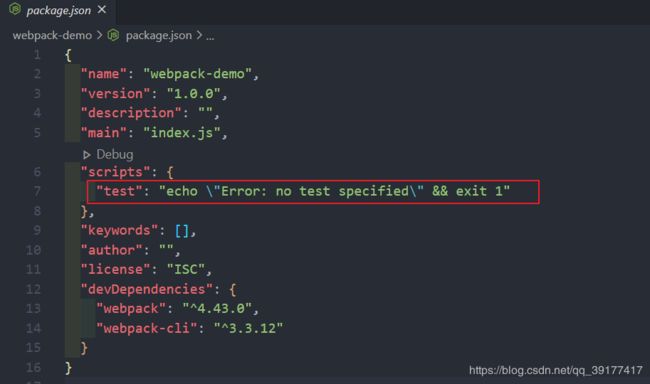Image resolution: width=650 pixels, height=384 pixels.
Task: Click the "webpack" dependency key on line 13
Action: [x=131, y=309]
